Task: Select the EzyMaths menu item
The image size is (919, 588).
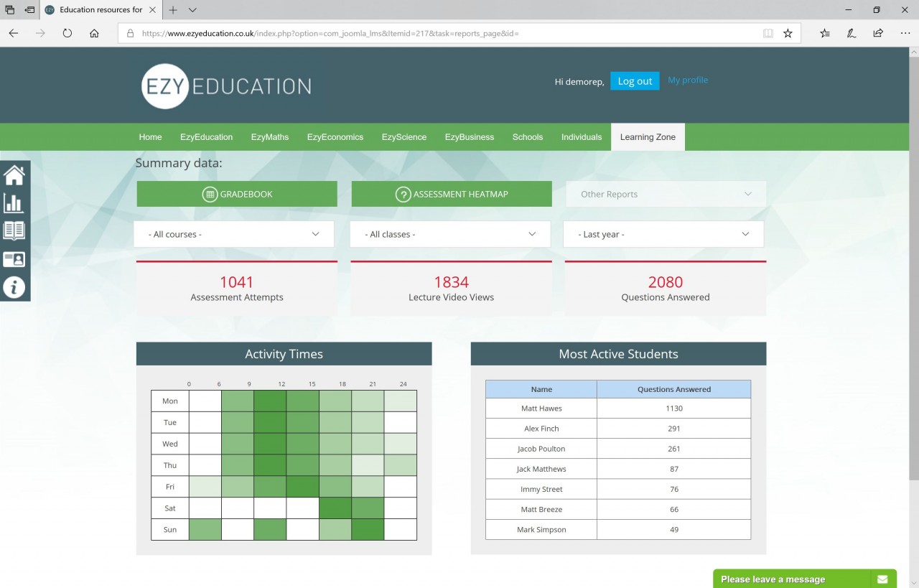Action: pos(270,137)
